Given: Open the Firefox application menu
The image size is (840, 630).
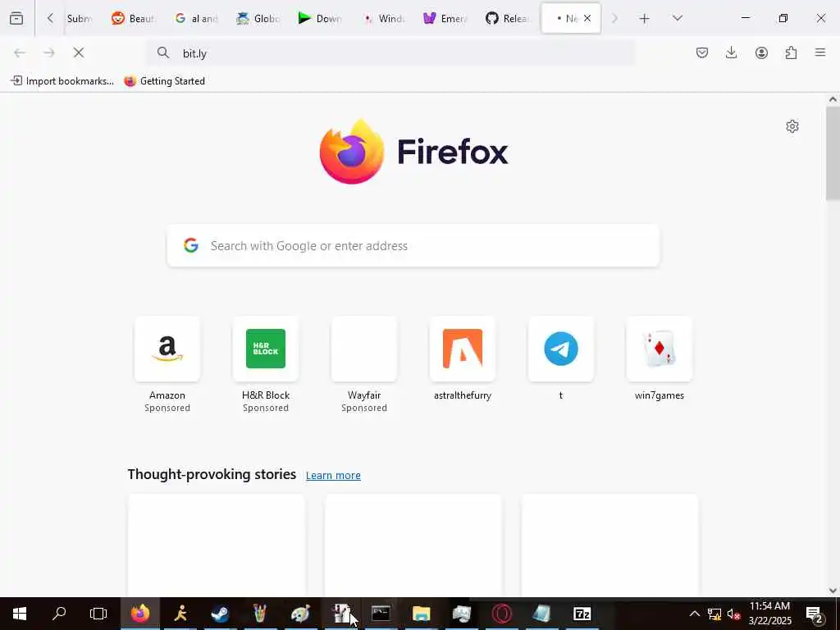Looking at the screenshot, I should [820, 52].
